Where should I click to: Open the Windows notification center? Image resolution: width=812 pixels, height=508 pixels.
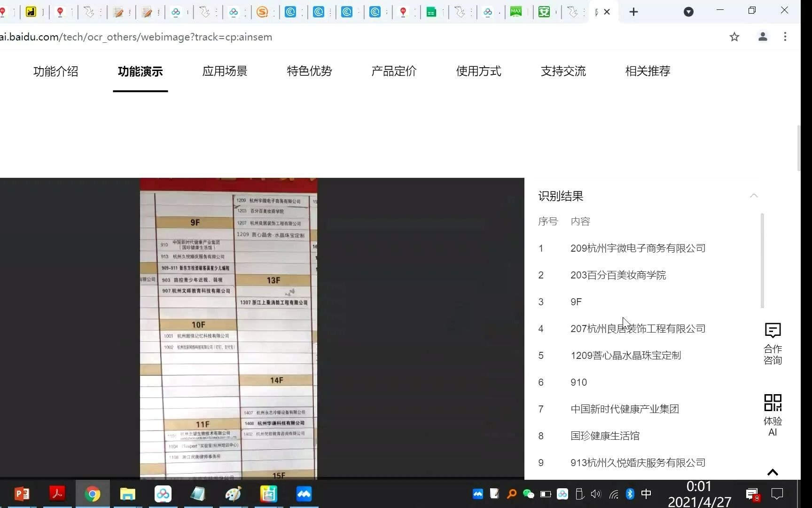tap(777, 494)
